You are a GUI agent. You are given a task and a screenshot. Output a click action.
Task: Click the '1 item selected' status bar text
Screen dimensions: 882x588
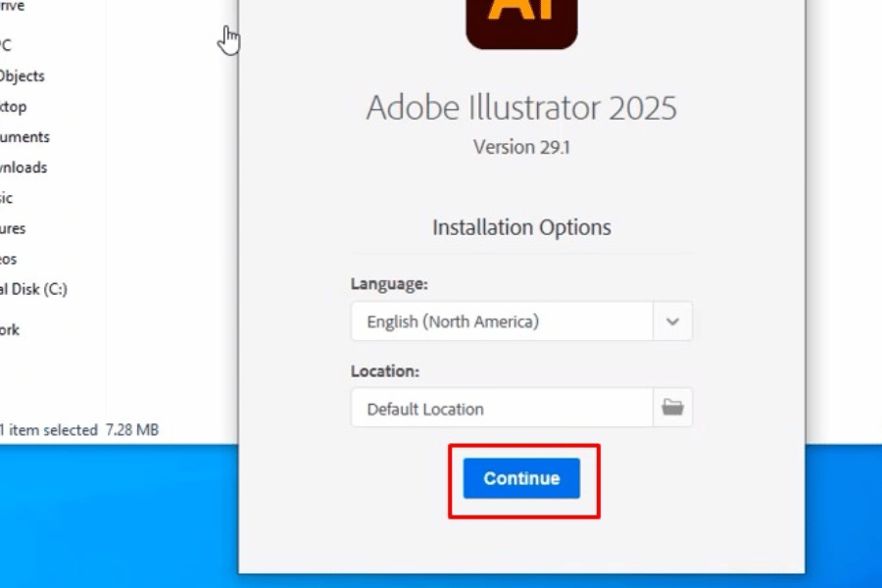(49, 429)
